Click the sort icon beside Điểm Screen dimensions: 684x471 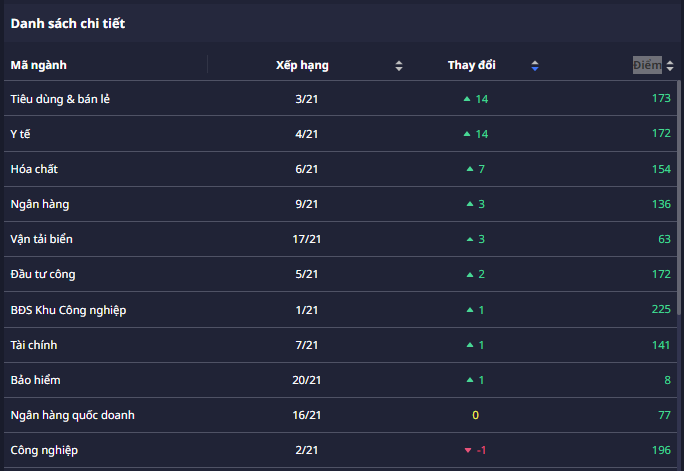click(668, 66)
